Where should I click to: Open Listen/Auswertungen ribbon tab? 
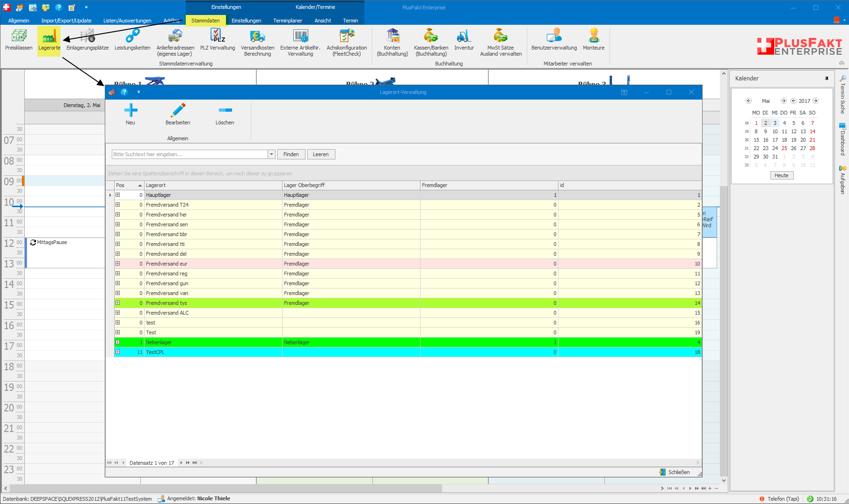tap(127, 21)
